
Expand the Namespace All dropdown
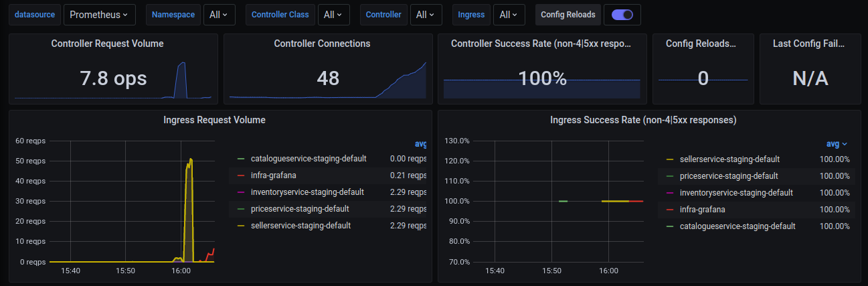pos(218,14)
